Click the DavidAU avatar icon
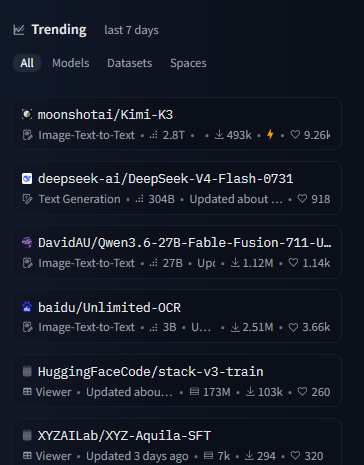Viewport: 364px width, 465px height. point(27,242)
